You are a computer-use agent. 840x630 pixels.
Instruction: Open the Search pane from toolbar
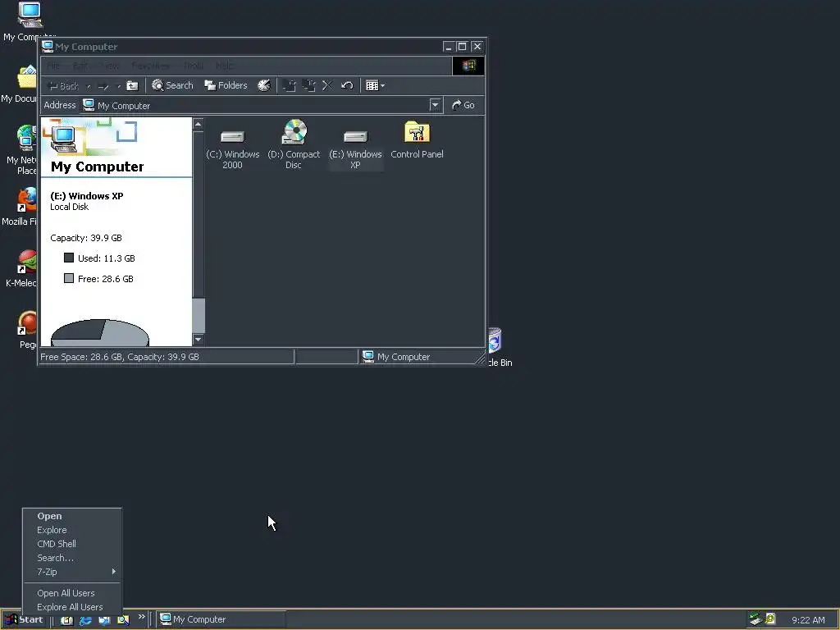(x=172, y=85)
